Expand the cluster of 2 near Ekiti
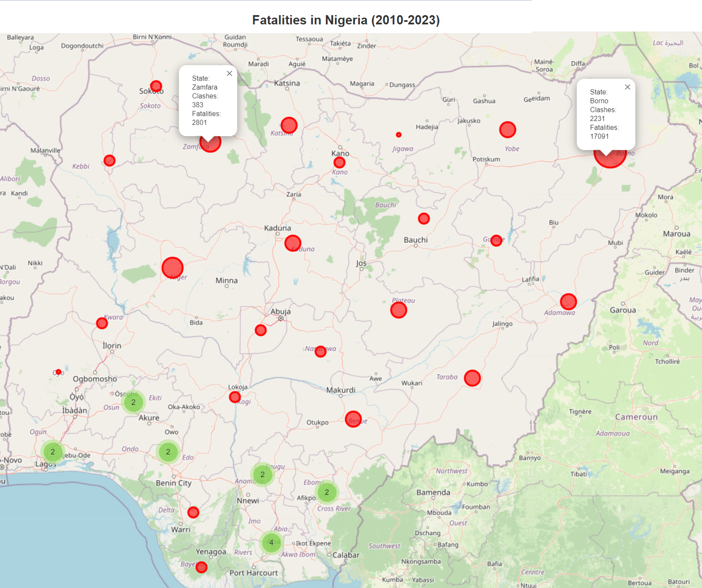The height and width of the screenshot is (588, 702). (133, 402)
